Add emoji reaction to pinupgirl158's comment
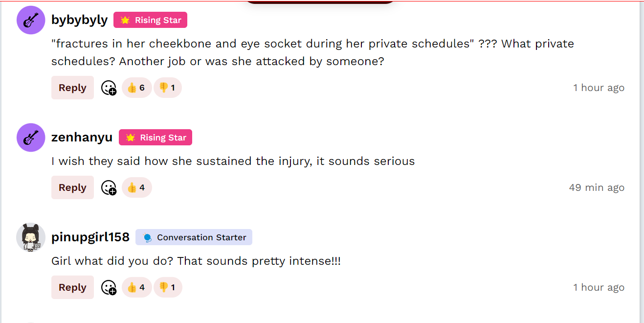Screen dimensions: 644x323 [109, 288]
